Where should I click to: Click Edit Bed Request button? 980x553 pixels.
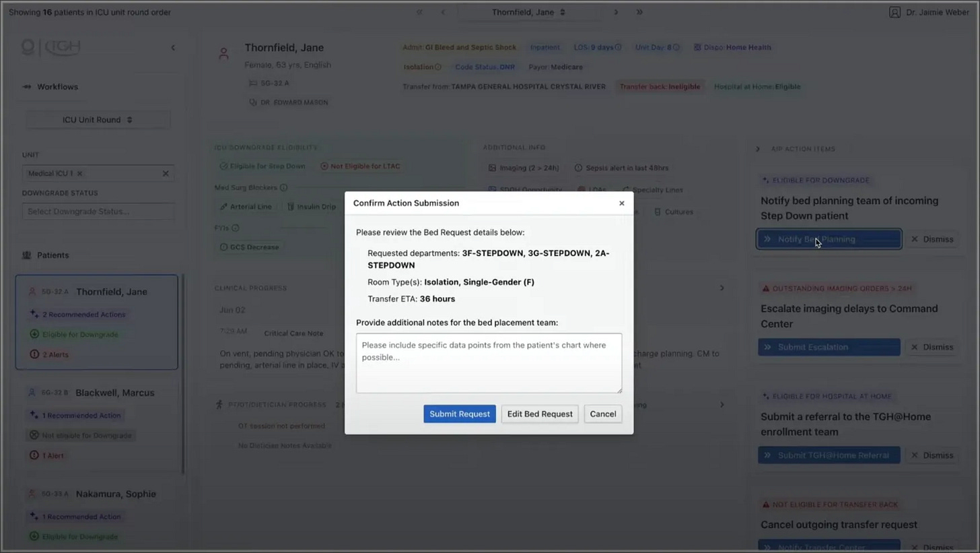click(x=540, y=414)
